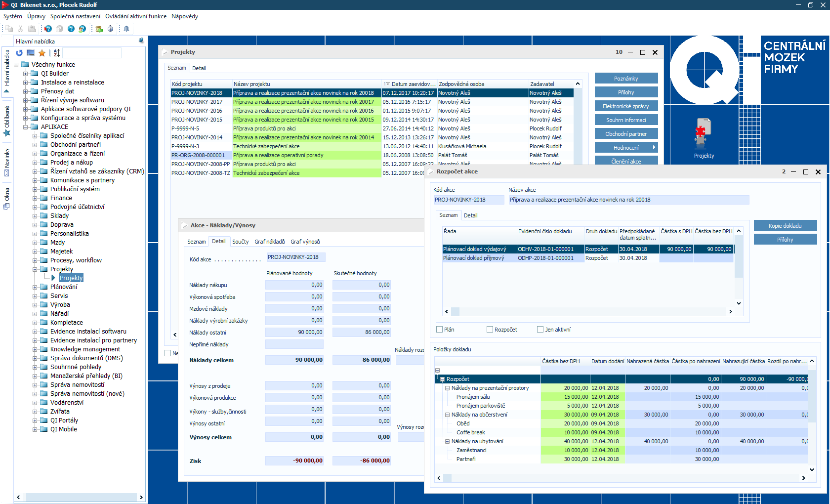This screenshot has width=830, height=504.
Task: Click the stopwatch icon in the toolbar
Action: pyautogui.click(x=111, y=29)
